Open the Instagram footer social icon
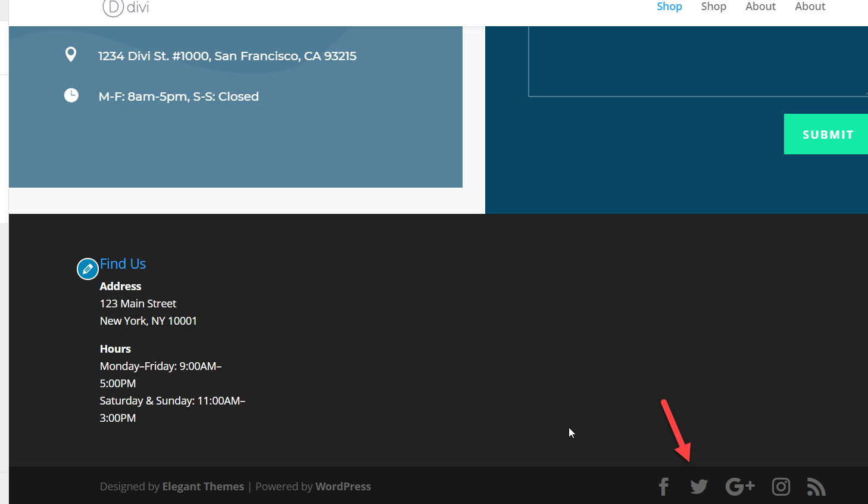 pos(781,487)
